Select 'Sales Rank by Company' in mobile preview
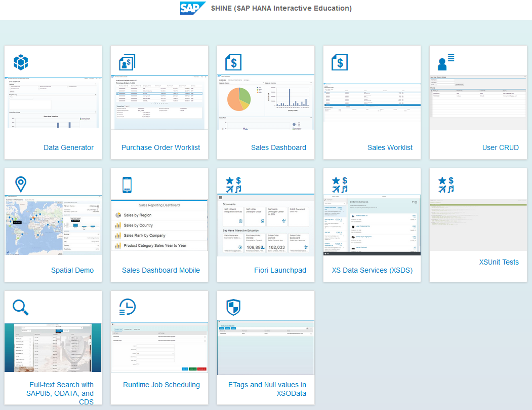Image resolution: width=532 pixels, height=410 pixels. tap(159, 235)
